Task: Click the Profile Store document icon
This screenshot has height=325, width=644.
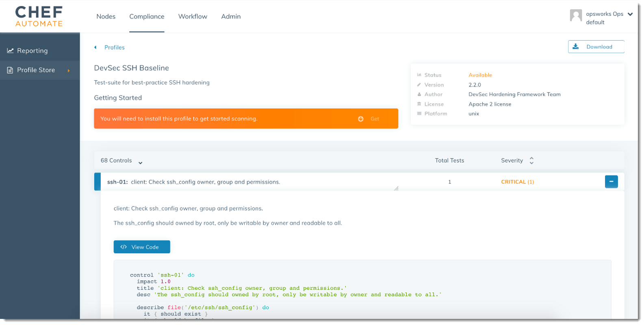Action: coord(10,70)
